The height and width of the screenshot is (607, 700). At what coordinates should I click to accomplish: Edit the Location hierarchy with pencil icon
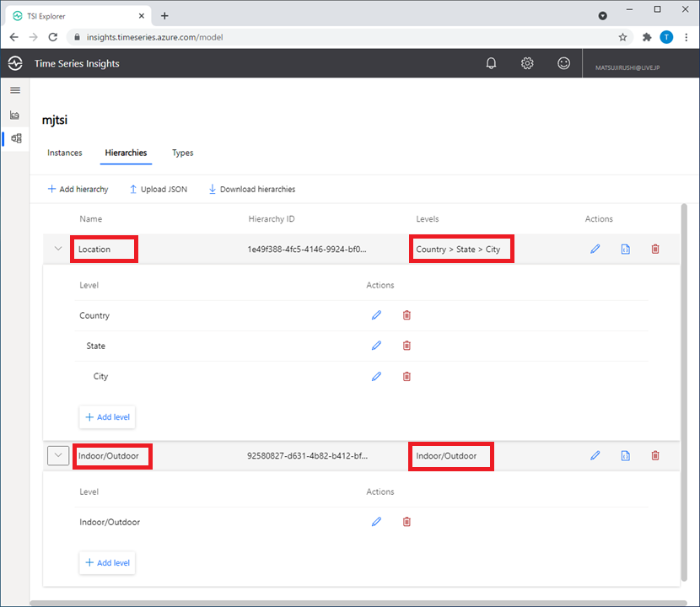point(595,249)
